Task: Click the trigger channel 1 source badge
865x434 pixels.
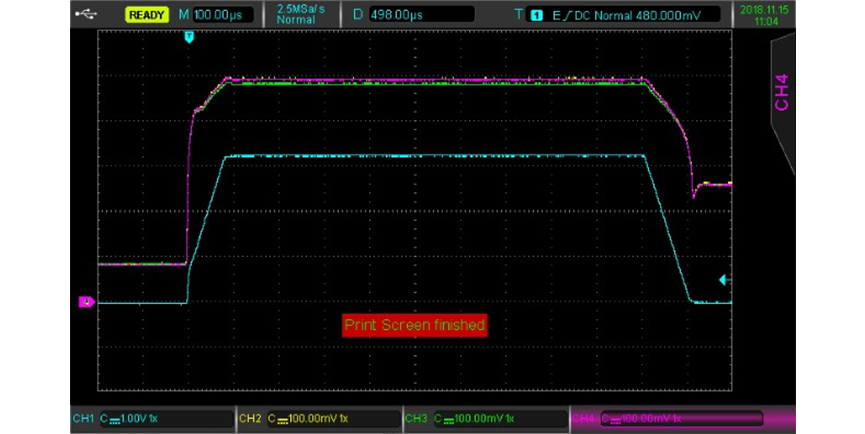Action: pyautogui.click(x=535, y=15)
